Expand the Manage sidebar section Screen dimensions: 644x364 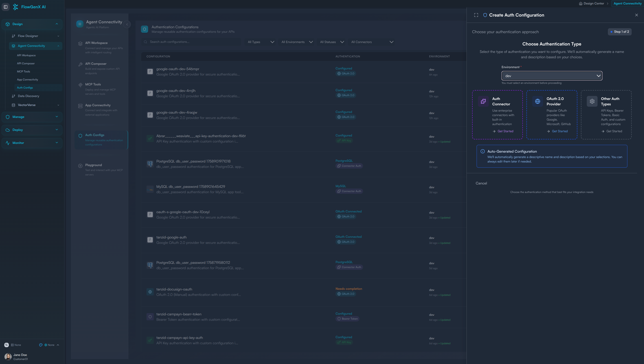[32, 117]
